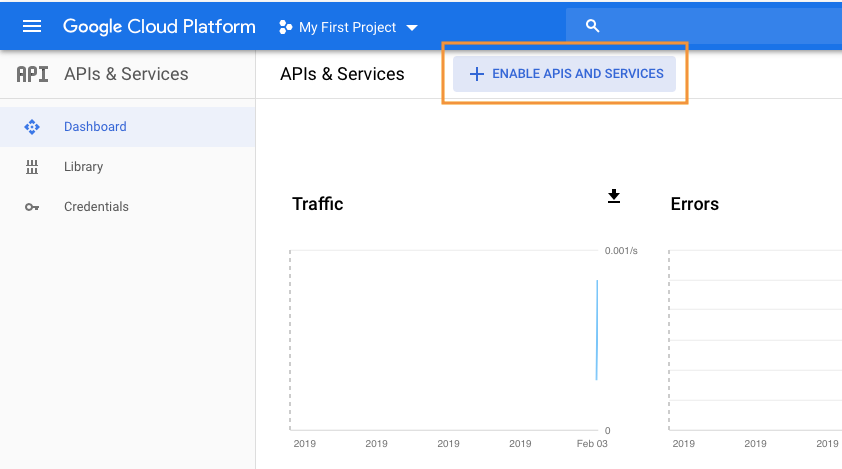Click the 0.001/s axis label
This screenshot has width=842, height=469.
[x=621, y=251]
